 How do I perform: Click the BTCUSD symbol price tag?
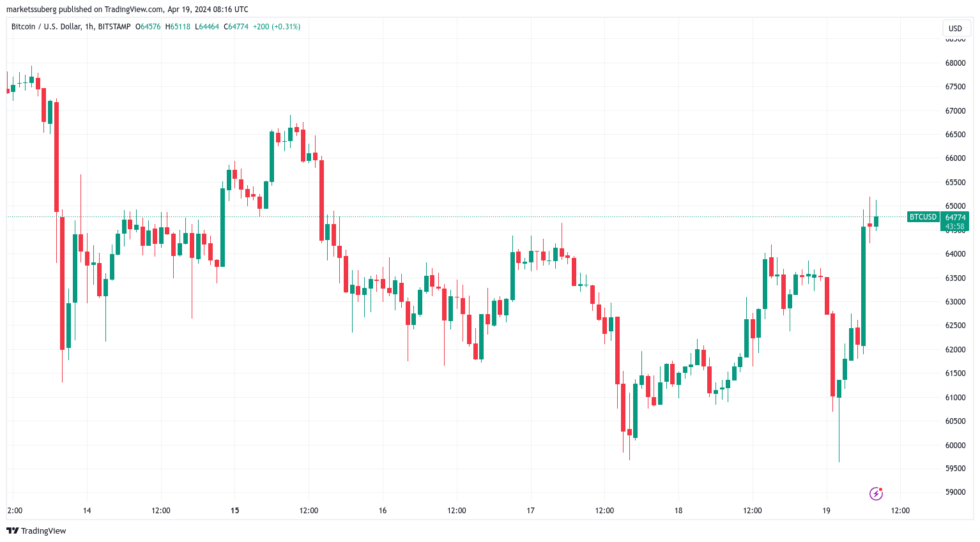(923, 217)
